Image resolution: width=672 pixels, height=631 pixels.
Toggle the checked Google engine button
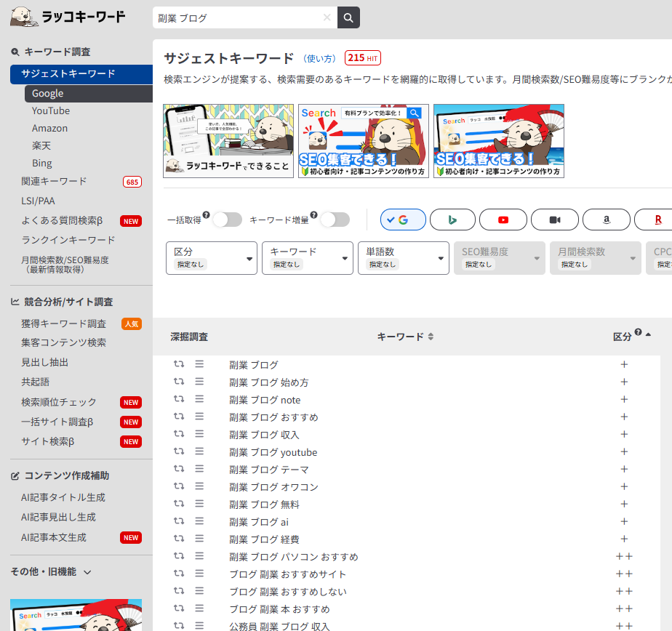[x=403, y=220]
